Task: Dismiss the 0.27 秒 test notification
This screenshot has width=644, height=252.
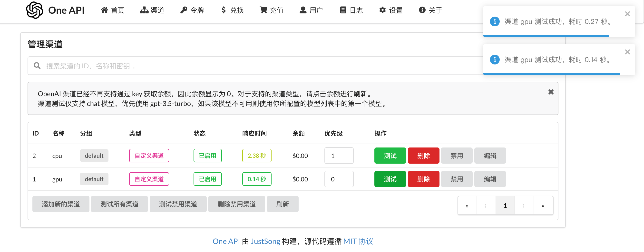Action: click(x=627, y=14)
